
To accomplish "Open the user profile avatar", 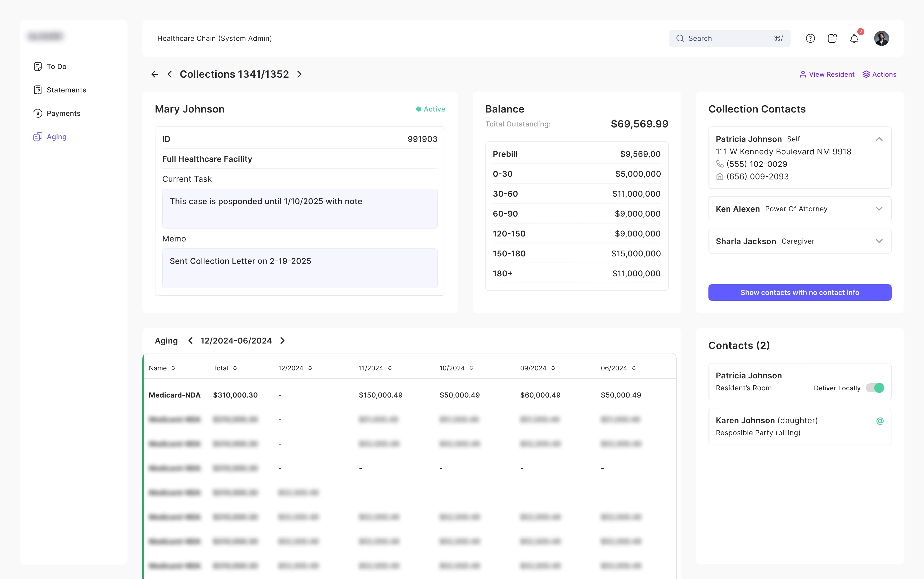I will tap(881, 38).
